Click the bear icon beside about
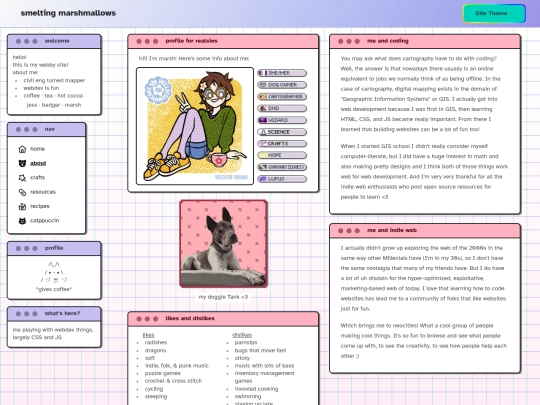This screenshot has width=540, height=405. coord(22,163)
